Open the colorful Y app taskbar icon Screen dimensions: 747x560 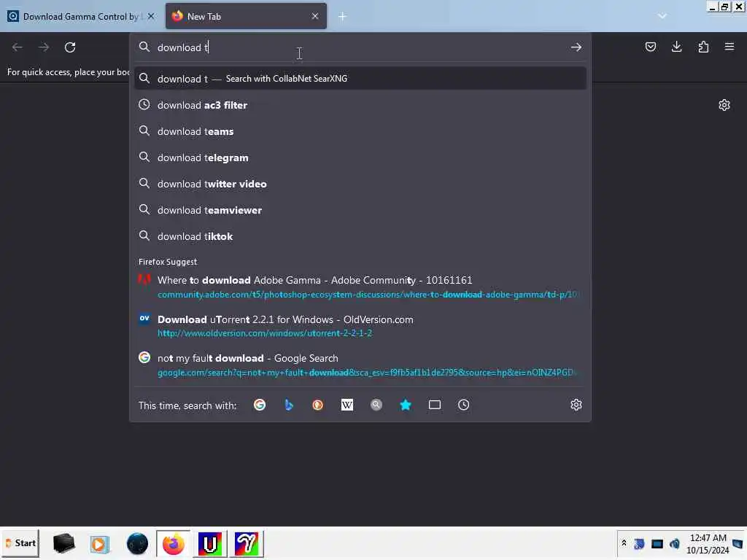[x=247, y=543]
